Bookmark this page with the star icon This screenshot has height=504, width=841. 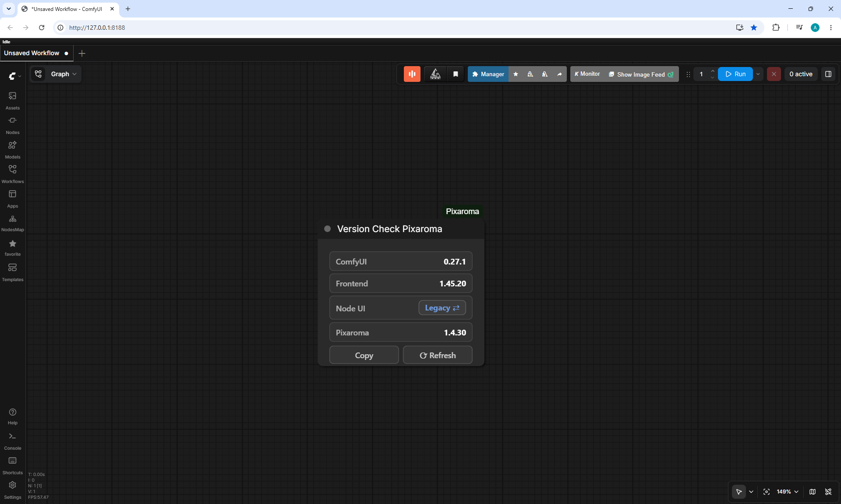pos(754,28)
